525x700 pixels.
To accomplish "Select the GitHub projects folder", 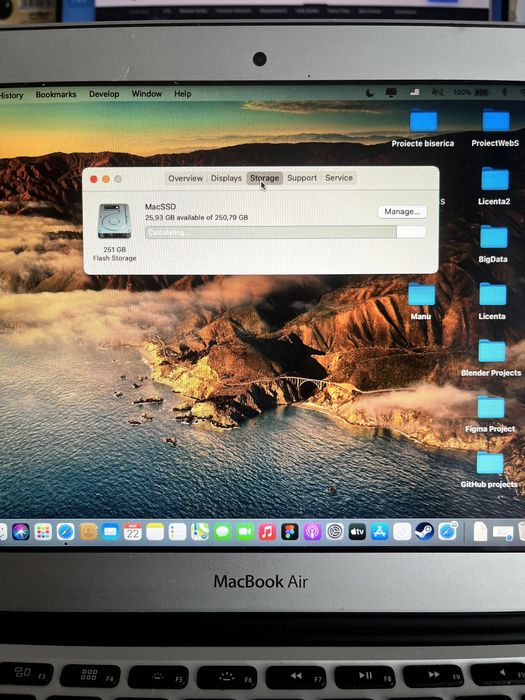I will 489,470.
